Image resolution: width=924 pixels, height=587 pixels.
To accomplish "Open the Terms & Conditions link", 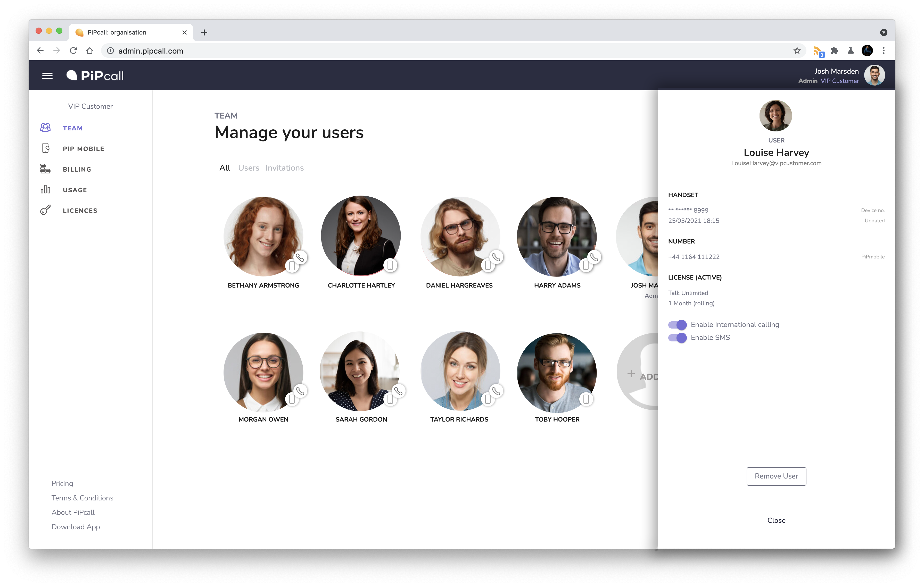I will (82, 498).
